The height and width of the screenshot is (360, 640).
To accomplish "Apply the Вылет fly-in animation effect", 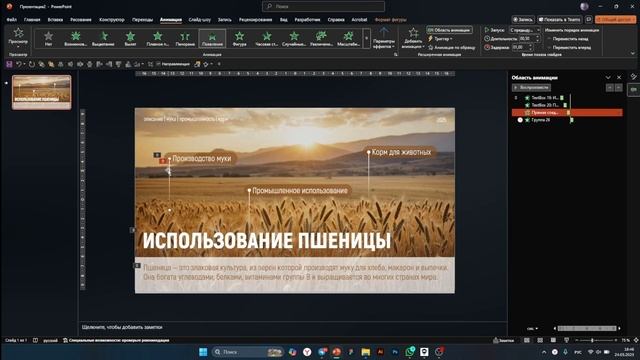I will (x=130, y=38).
